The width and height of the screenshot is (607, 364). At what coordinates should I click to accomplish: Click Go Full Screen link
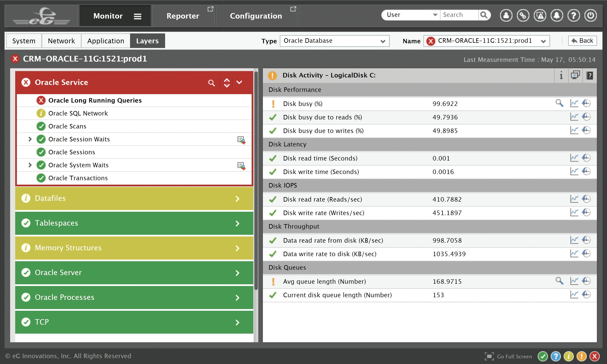pos(508,356)
